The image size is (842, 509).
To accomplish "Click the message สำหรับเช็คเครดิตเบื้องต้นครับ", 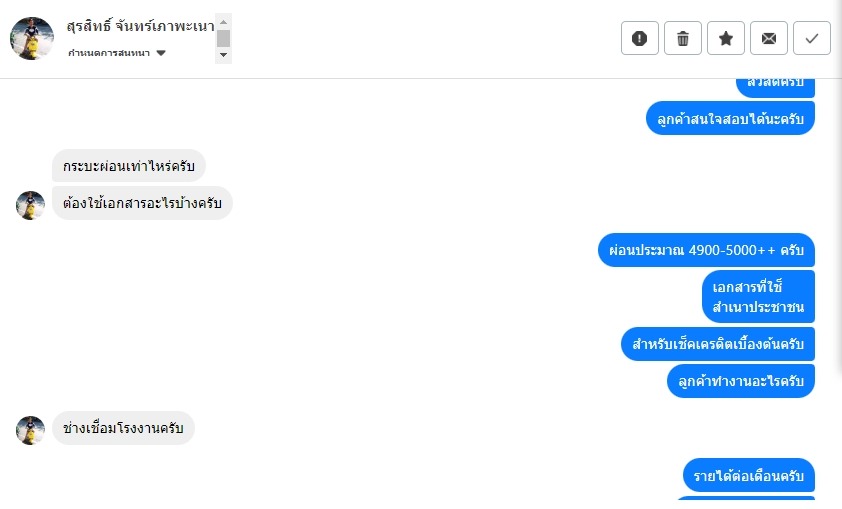I will [717, 344].
